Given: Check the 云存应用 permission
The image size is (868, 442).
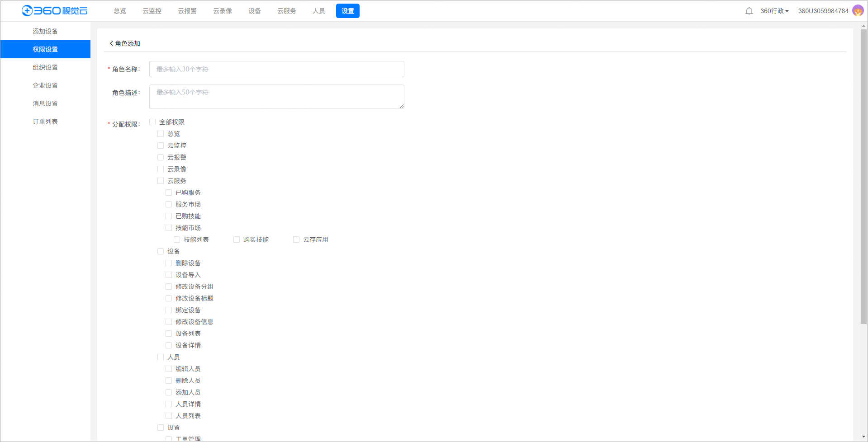Looking at the screenshot, I should point(296,240).
